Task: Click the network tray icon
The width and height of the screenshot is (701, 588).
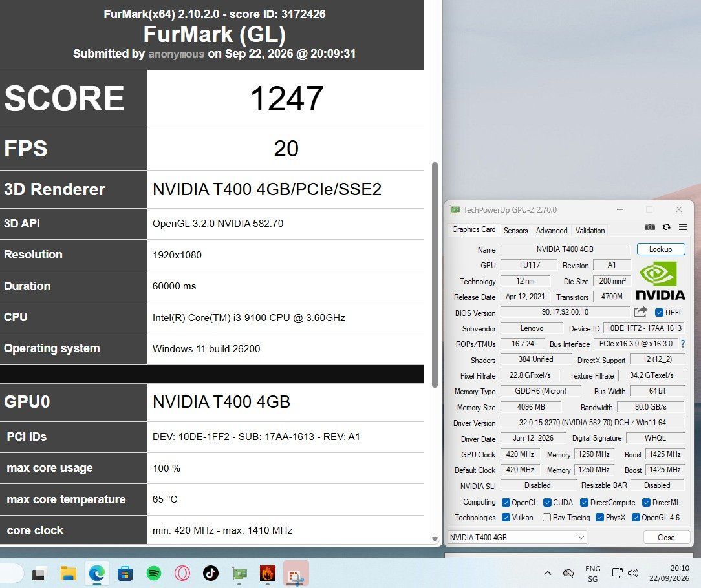Action: (x=618, y=573)
